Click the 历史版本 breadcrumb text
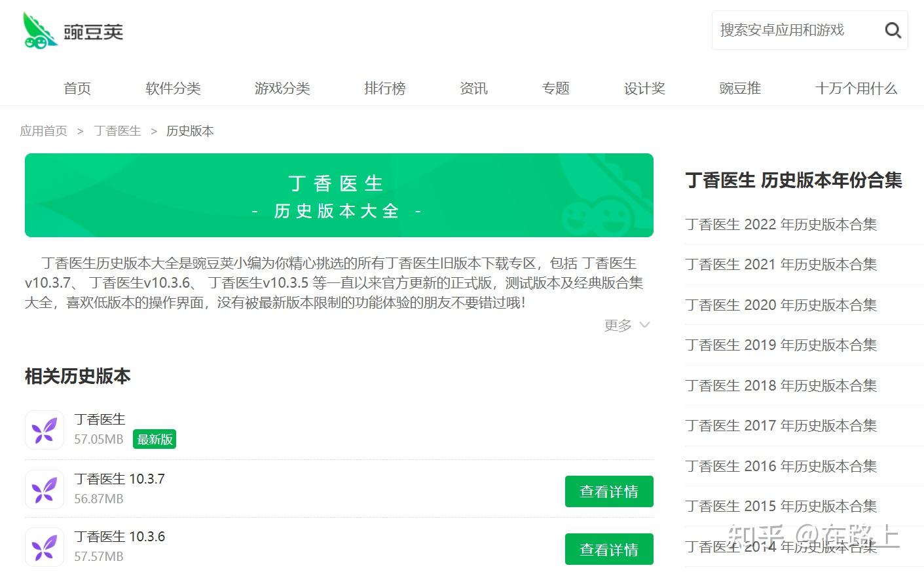This screenshot has width=924, height=574. click(x=190, y=131)
